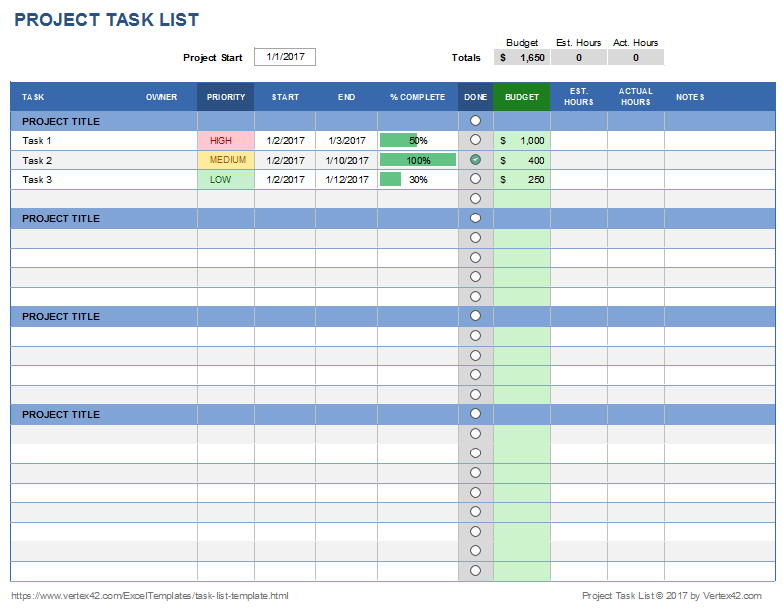Select the NOTES column header
This screenshot has height=609, width=783.
[x=690, y=97]
